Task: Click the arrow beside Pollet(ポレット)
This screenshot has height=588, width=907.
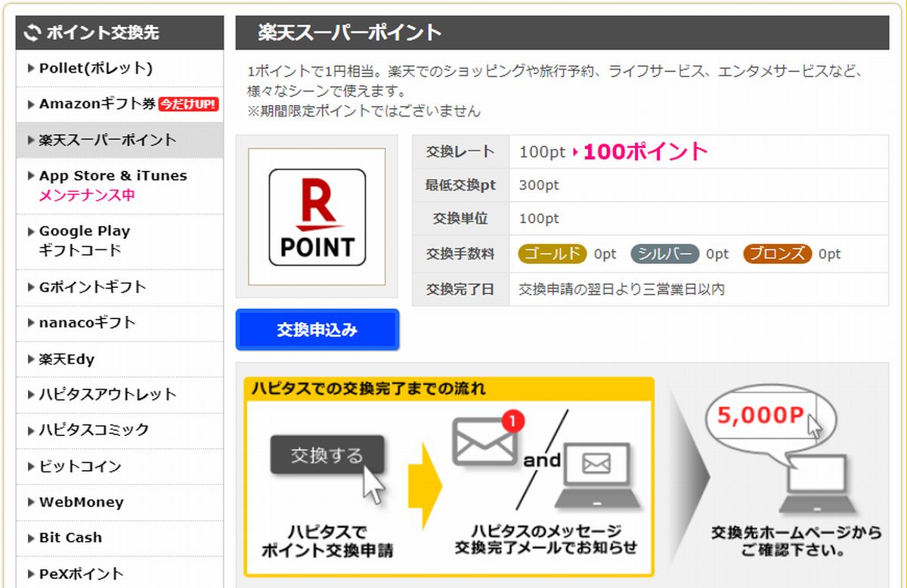Action: [x=31, y=68]
